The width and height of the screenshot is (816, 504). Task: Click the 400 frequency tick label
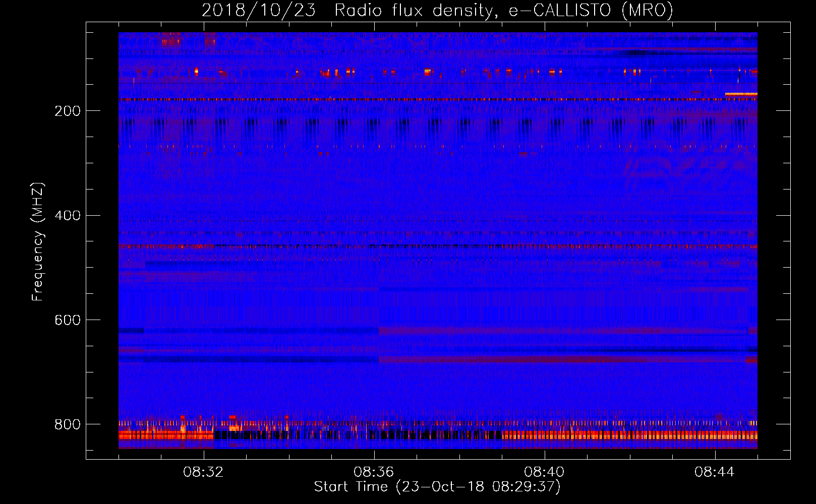pos(68,216)
